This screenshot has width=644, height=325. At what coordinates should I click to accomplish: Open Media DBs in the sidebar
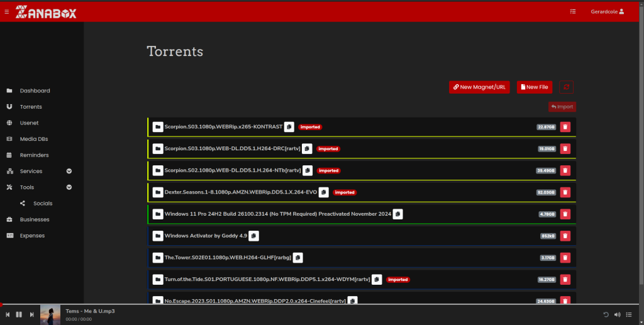click(x=34, y=139)
